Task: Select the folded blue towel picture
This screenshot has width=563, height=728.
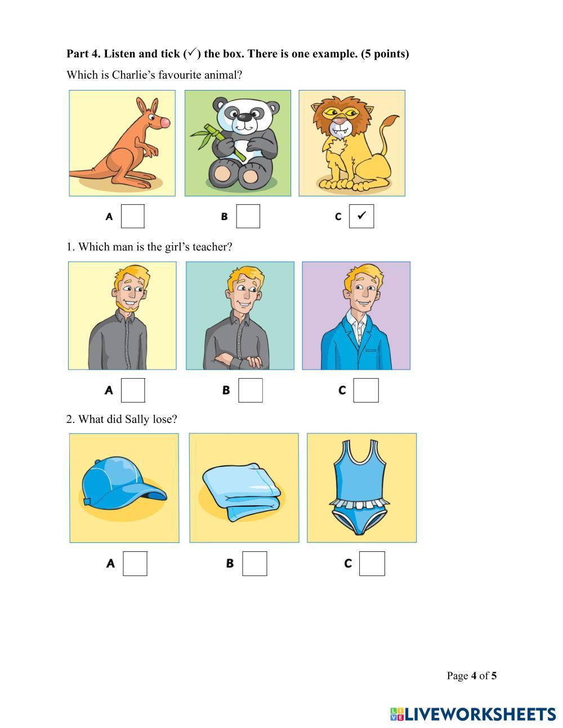Action: [244, 488]
